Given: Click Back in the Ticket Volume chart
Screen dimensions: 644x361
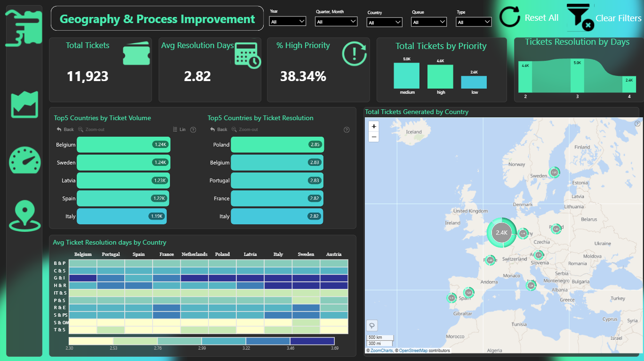Looking at the screenshot, I should [x=65, y=130].
